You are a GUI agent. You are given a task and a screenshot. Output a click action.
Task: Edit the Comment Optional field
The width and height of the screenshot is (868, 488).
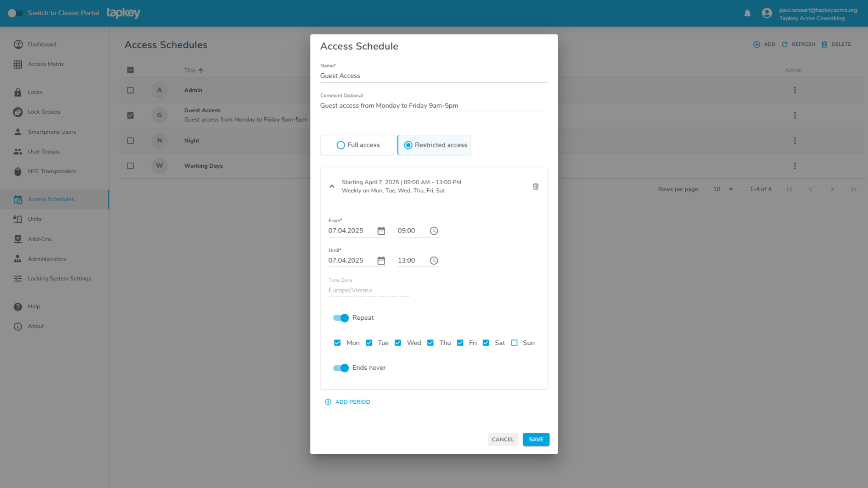434,106
